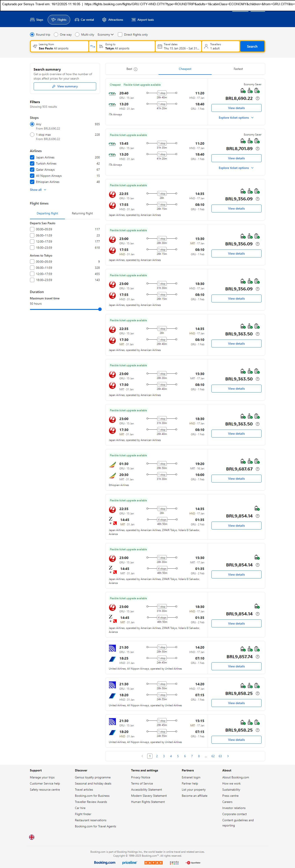Open Airport taxis from the top navigation
The width and height of the screenshot is (295, 868).
(143, 20)
